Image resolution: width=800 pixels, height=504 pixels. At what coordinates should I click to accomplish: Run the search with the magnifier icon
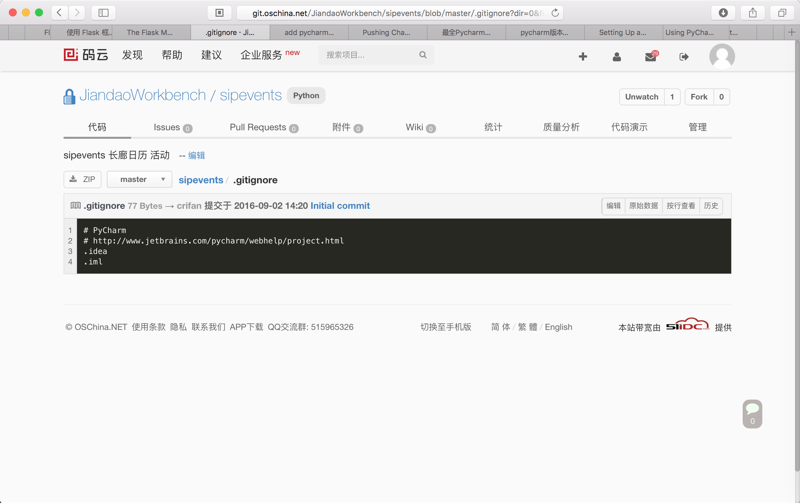click(x=423, y=55)
